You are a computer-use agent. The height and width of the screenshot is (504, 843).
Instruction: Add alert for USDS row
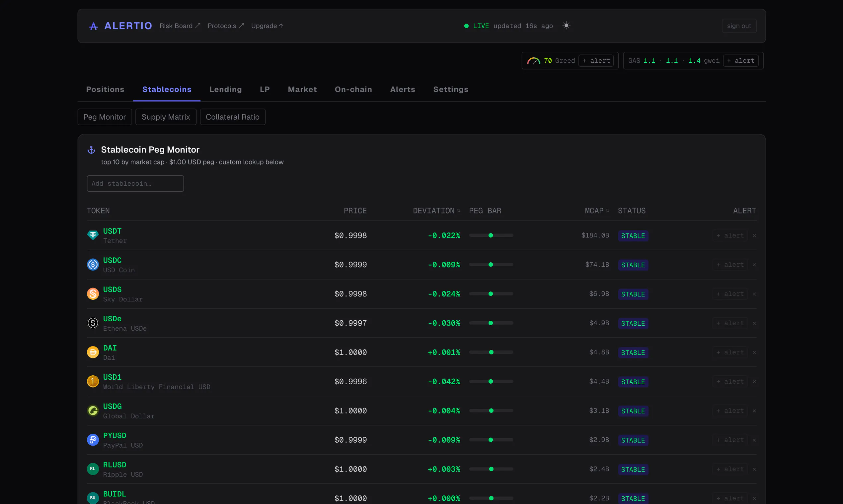pyautogui.click(x=730, y=294)
